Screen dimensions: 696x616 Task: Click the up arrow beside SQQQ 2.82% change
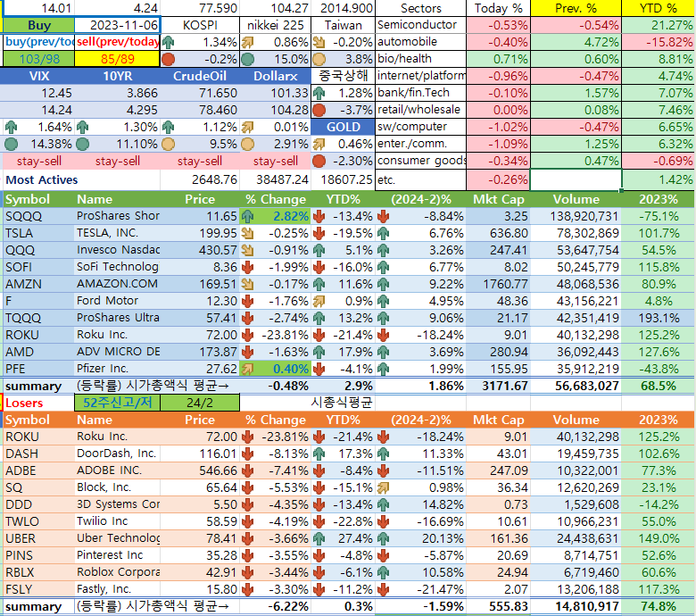[x=247, y=217]
